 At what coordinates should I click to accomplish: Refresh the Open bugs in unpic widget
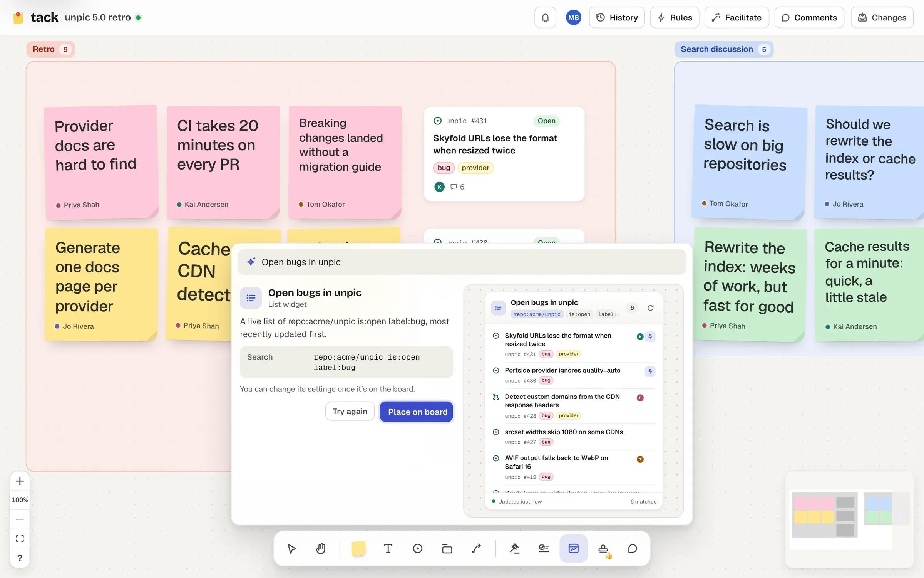[x=650, y=308]
